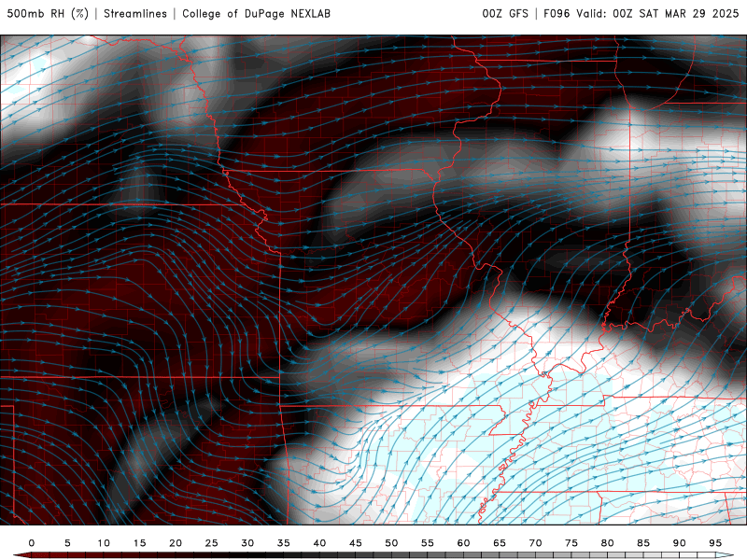Click the '5' label on the RH legend
This screenshot has width=747, height=560.
point(67,543)
